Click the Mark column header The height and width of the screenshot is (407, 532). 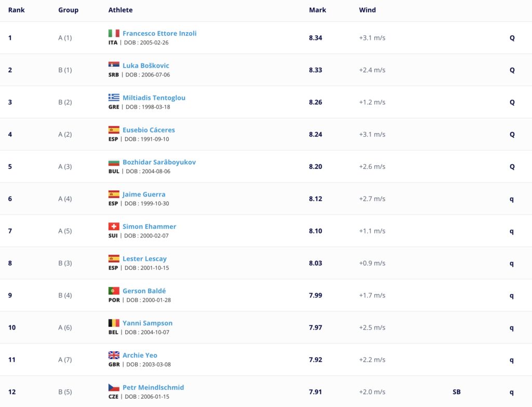click(x=317, y=10)
